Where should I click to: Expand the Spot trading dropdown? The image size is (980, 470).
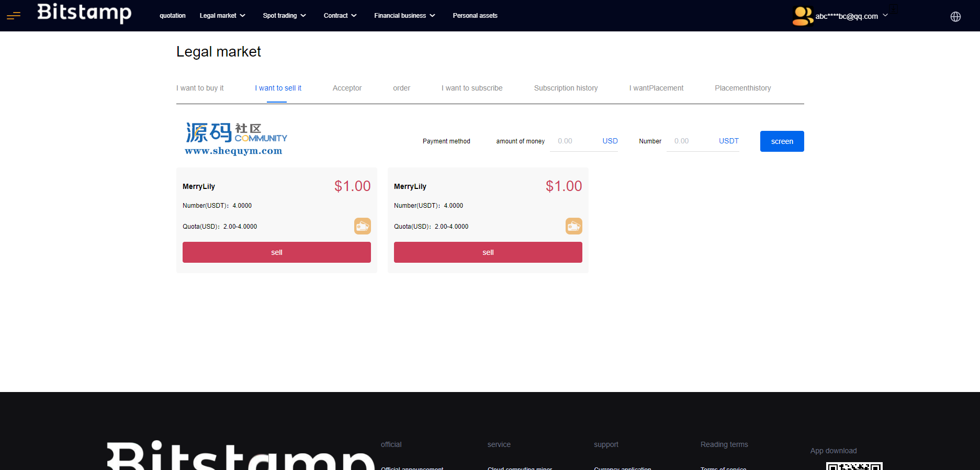click(x=284, y=16)
